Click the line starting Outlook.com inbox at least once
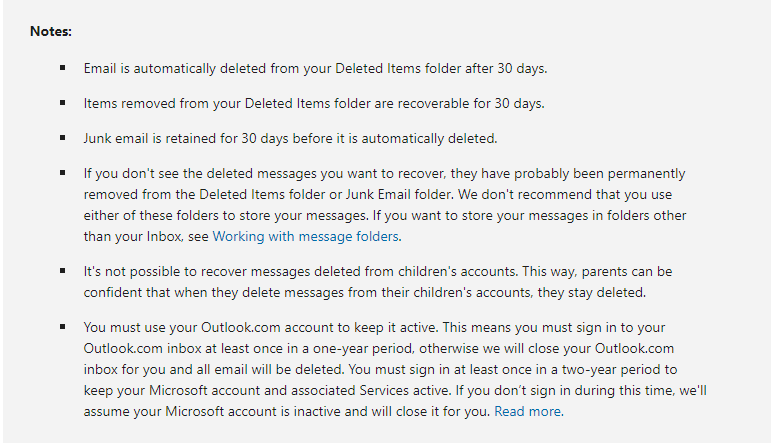The width and height of the screenshot is (772, 444). pos(379,349)
